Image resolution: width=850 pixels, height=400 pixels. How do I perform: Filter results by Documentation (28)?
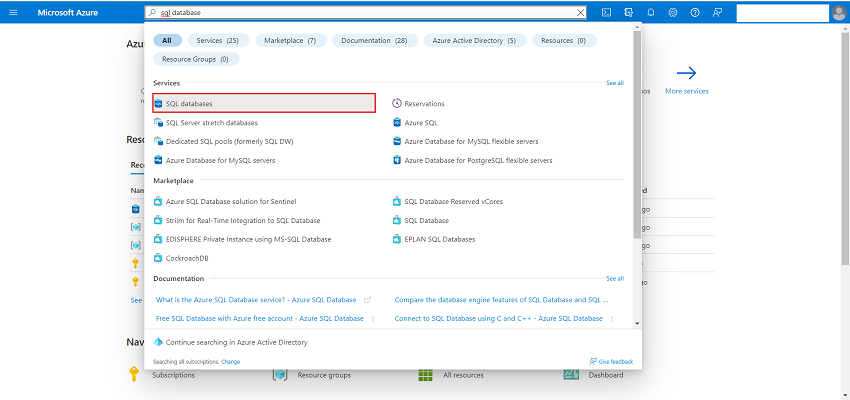(x=375, y=41)
